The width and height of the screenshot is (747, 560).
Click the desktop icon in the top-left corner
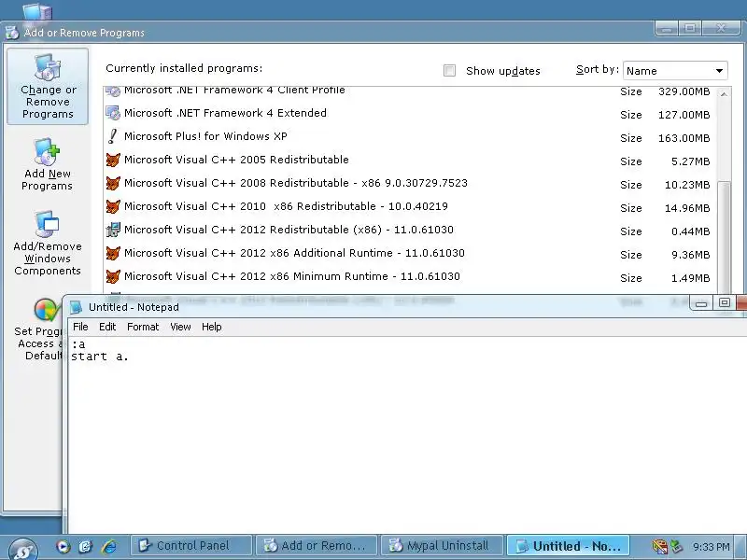(x=37, y=12)
